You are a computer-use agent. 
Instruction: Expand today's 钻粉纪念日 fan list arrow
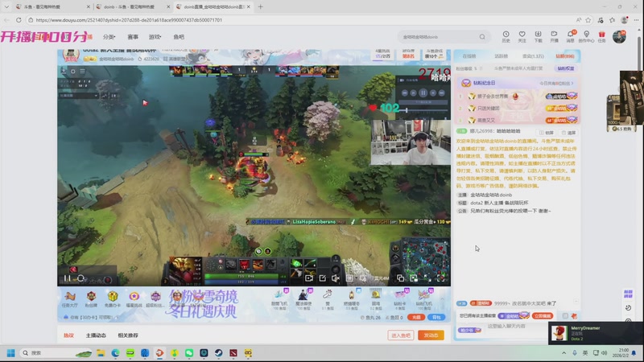point(572,84)
